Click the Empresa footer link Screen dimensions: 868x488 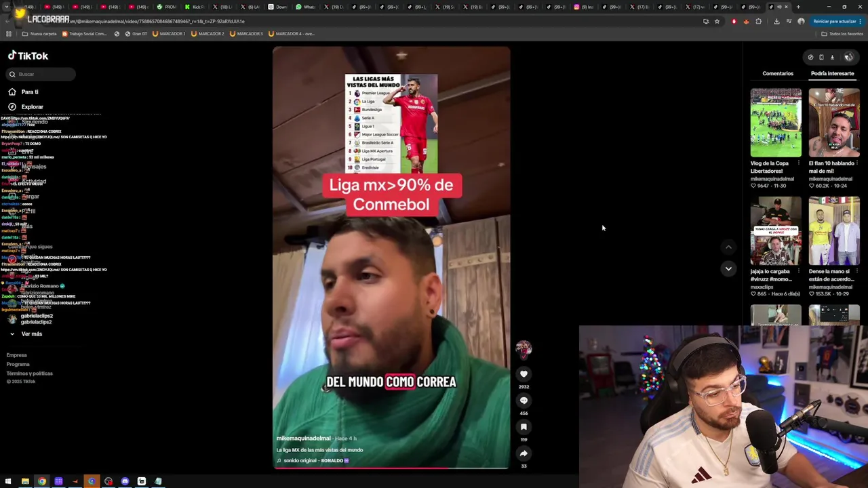(16, 355)
